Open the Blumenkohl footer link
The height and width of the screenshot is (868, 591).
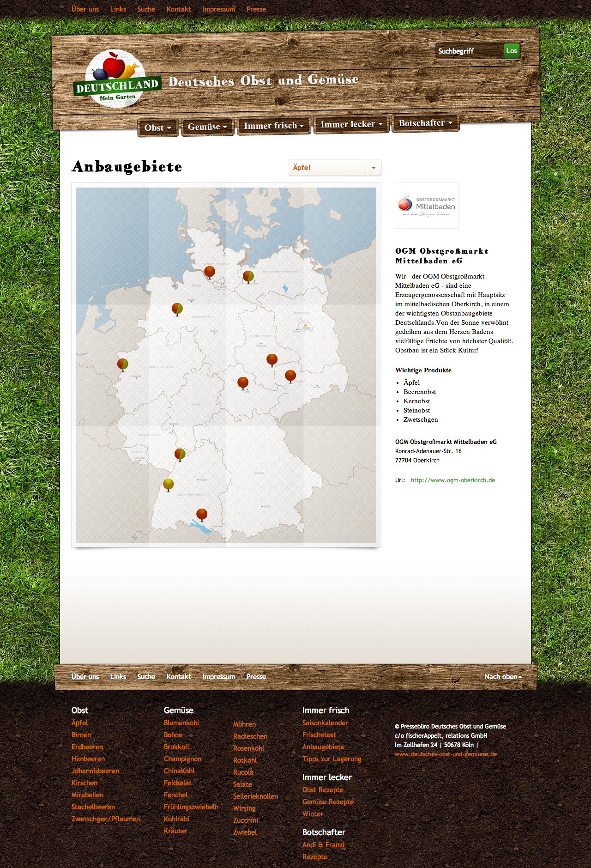pos(181,722)
